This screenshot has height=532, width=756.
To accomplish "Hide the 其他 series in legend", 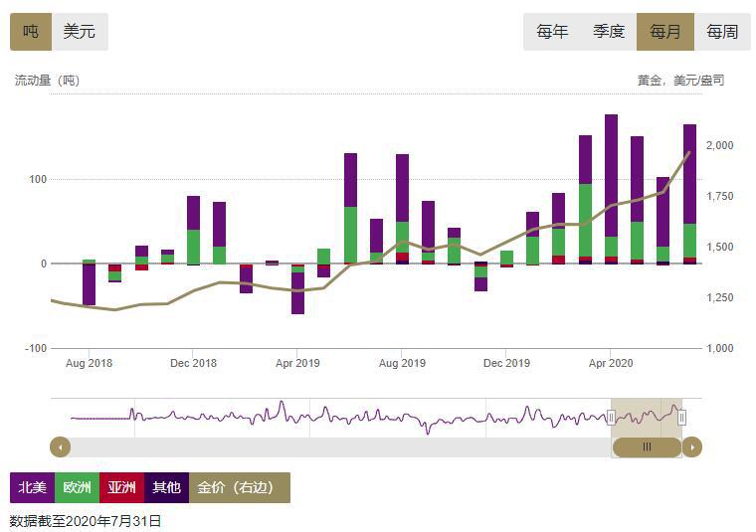I will [166, 487].
